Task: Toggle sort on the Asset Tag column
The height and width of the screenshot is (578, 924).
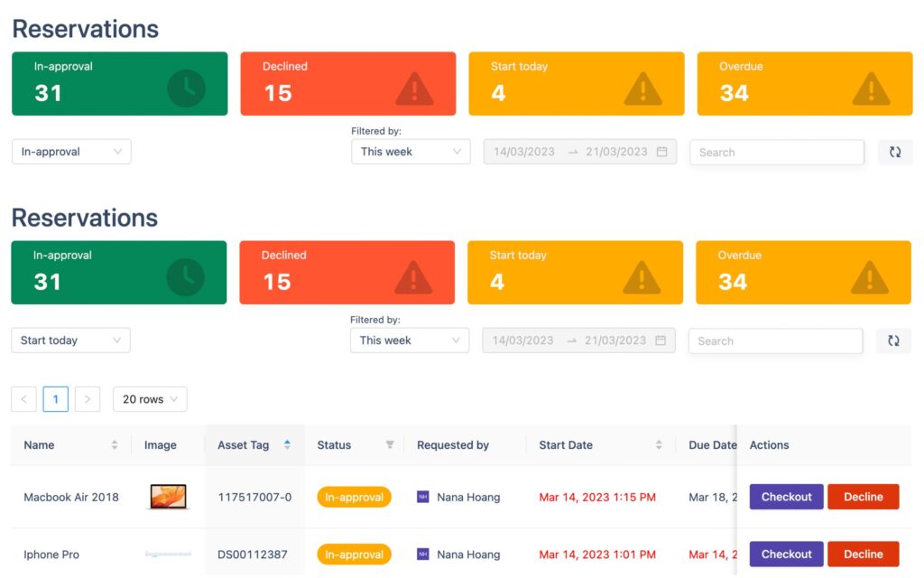Action: point(287,444)
